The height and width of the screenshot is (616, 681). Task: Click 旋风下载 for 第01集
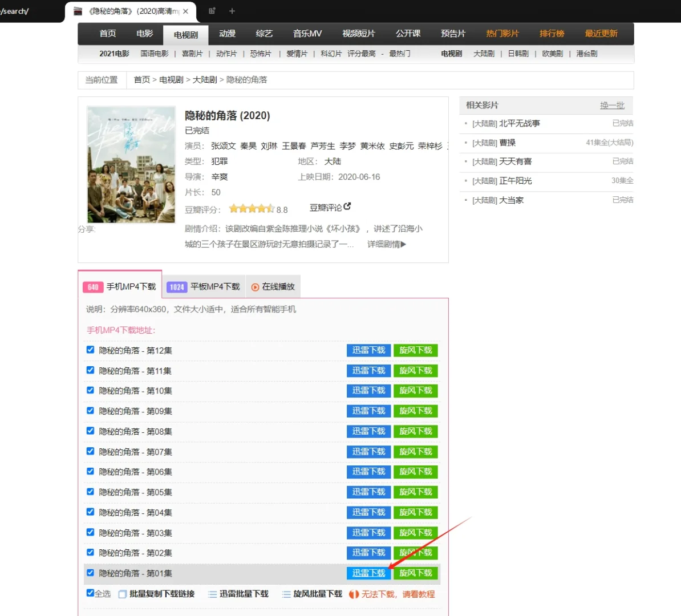click(416, 573)
